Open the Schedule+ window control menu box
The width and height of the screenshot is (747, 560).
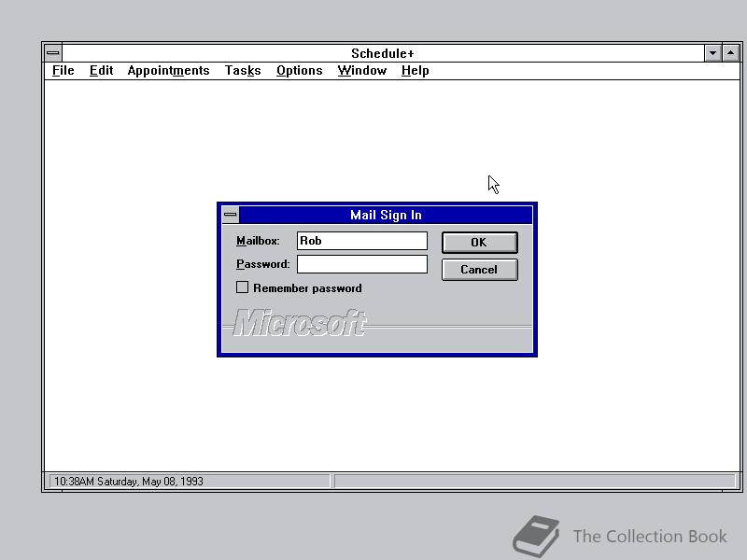click(x=53, y=53)
